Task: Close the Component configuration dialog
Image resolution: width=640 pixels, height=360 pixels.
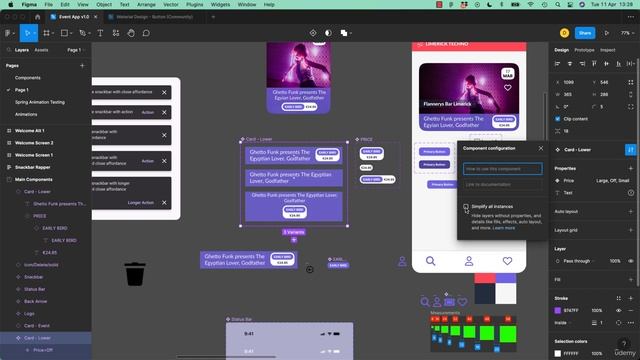Action: (x=541, y=148)
